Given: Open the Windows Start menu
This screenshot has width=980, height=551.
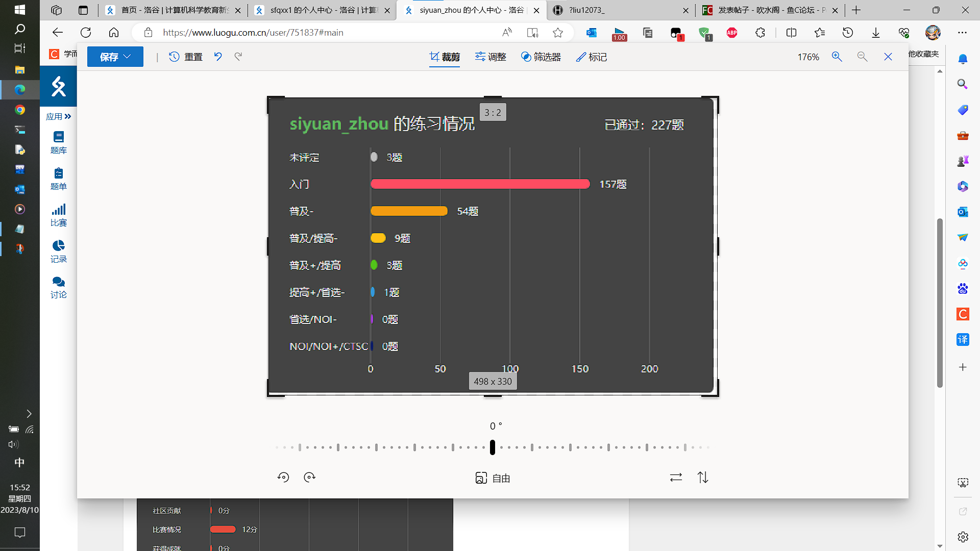Looking at the screenshot, I should (x=20, y=10).
